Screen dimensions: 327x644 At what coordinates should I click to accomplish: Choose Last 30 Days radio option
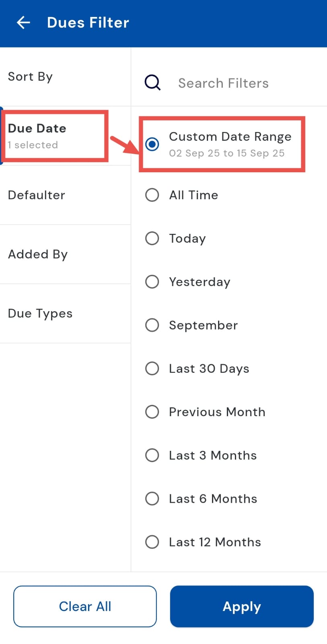click(x=152, y=368)
